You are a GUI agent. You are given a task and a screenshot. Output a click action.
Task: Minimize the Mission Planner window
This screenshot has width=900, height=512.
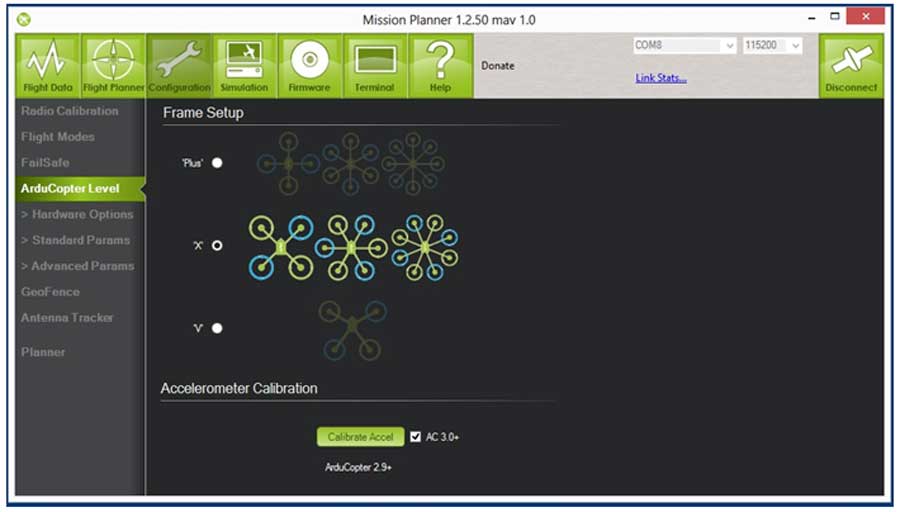point(812,18)
